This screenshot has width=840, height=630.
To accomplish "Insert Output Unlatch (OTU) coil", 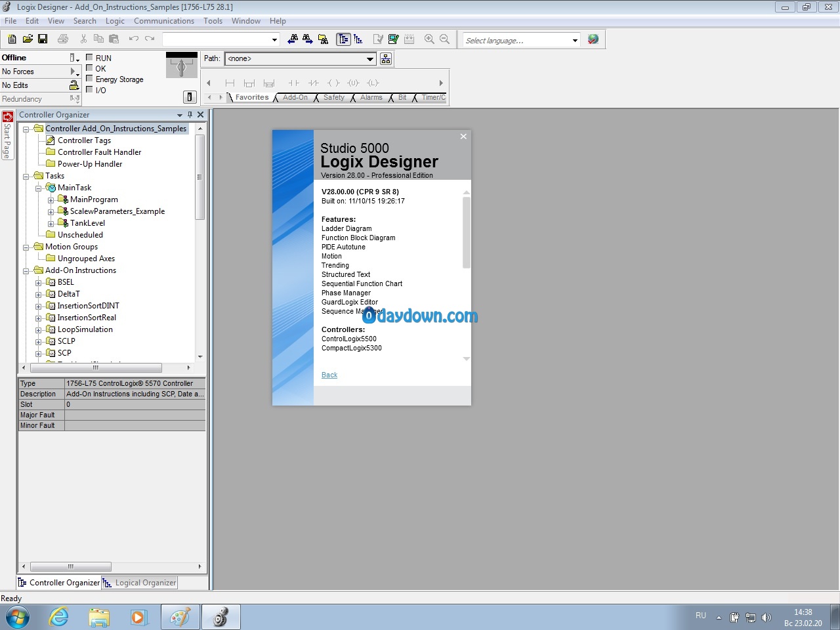I will click(x=354, y=83).
